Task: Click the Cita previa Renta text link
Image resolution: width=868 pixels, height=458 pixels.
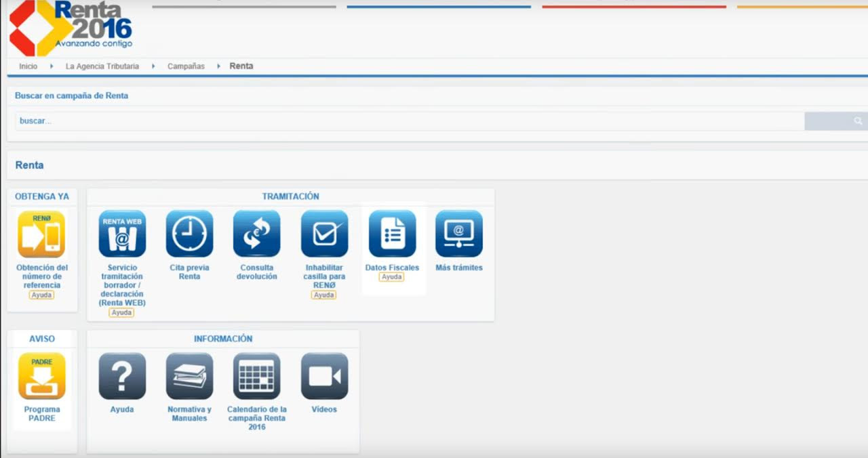Action: point(189,272)
